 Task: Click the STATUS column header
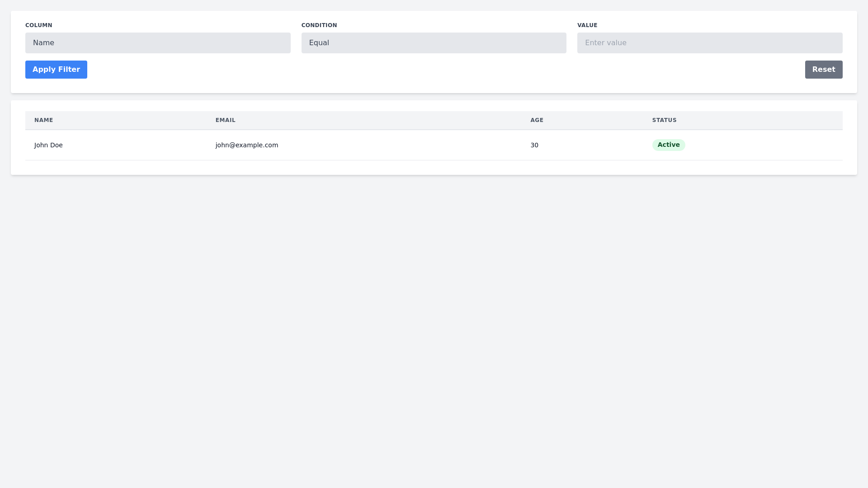click(664, 120)
